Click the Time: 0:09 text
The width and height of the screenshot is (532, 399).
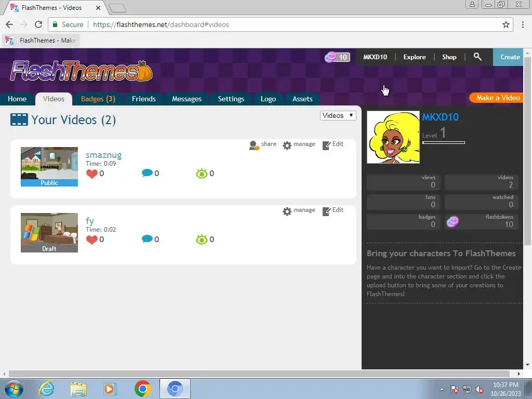(x=101, y=164)
